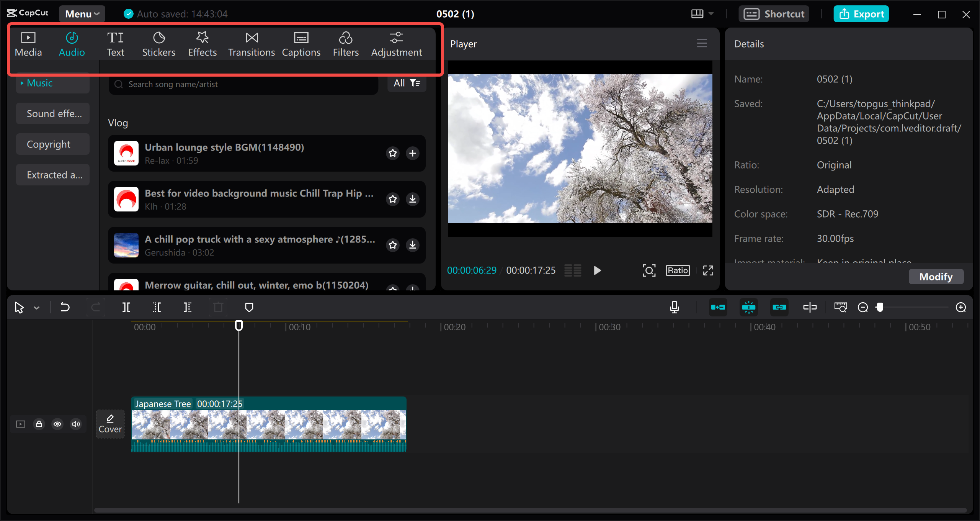Mute the video track audio

tap(75, 424)
